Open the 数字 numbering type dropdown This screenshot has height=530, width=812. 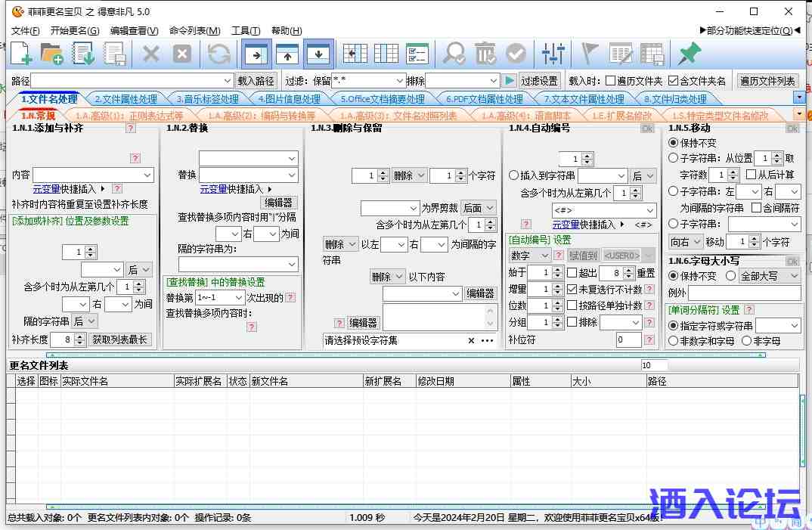coord(543,256)
